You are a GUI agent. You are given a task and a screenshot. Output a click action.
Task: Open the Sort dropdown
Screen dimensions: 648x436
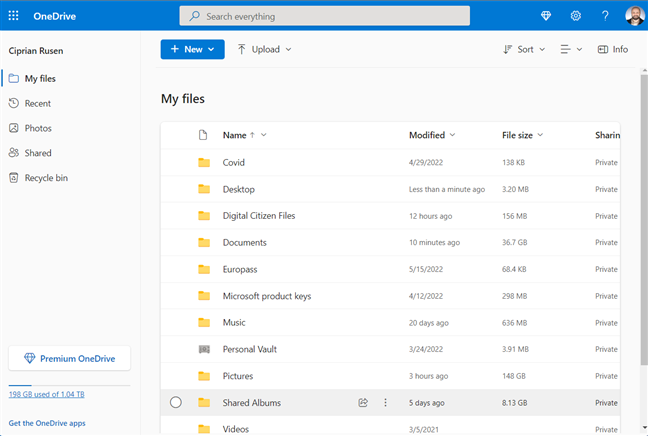[524, 49]
